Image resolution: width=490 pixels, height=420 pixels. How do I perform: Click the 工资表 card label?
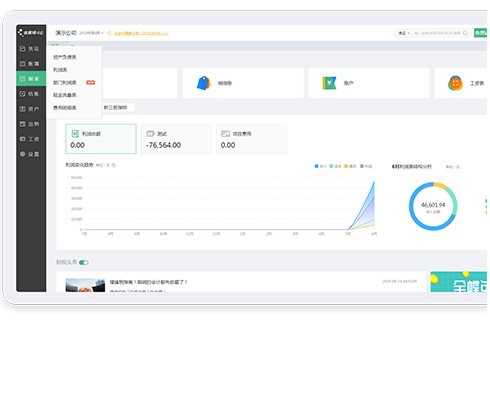pos(477,83)
